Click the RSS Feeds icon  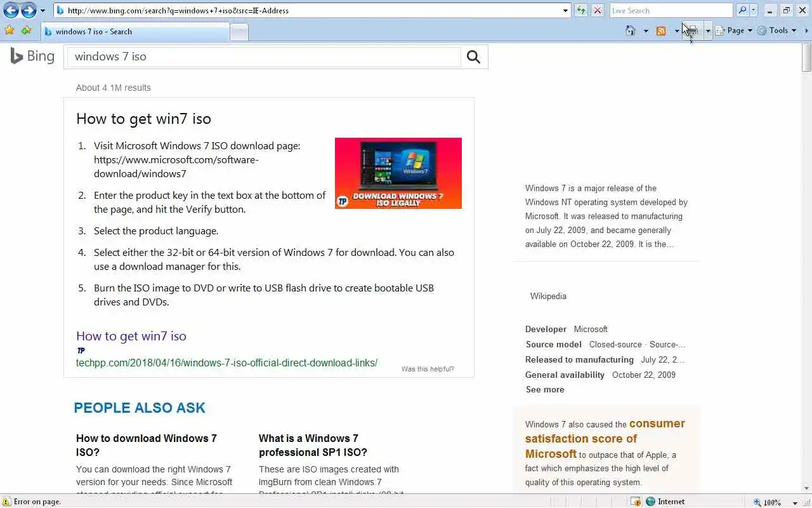661,30
